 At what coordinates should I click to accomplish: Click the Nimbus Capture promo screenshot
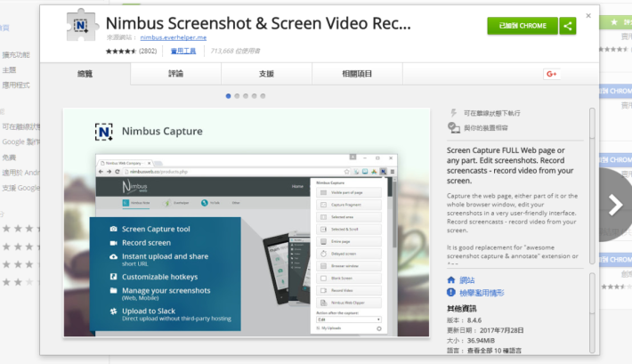coord(247,222)
